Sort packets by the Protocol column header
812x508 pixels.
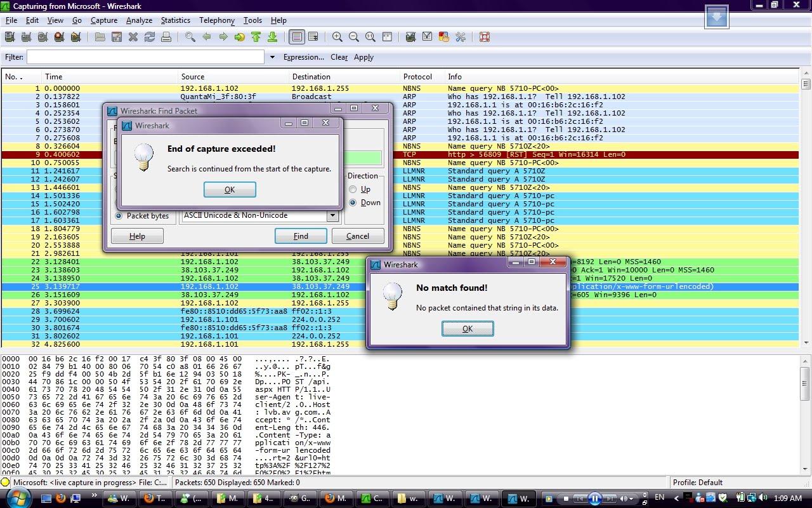[x=422, y=77]
